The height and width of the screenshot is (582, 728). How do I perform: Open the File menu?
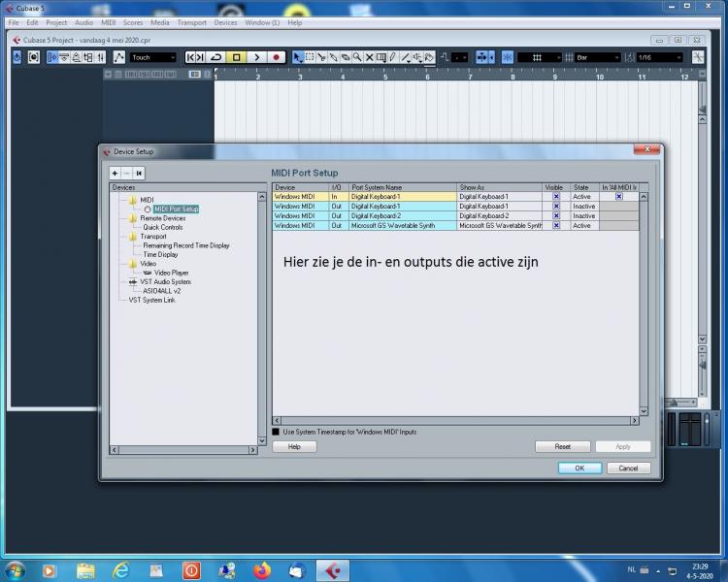(14, 22)
